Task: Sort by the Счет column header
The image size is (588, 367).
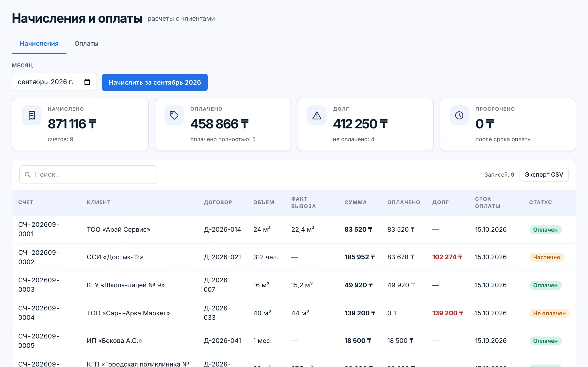Action: [26, 202]
